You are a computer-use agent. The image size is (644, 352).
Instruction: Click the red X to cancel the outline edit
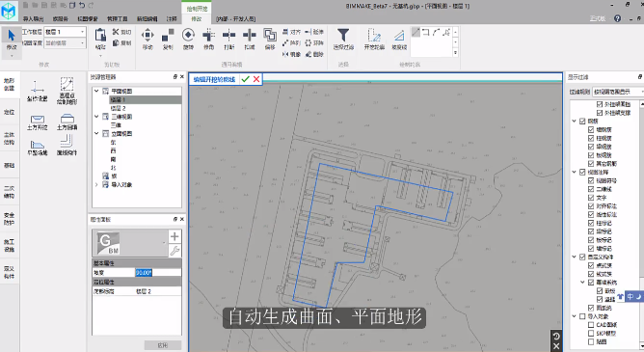point(256,79)
